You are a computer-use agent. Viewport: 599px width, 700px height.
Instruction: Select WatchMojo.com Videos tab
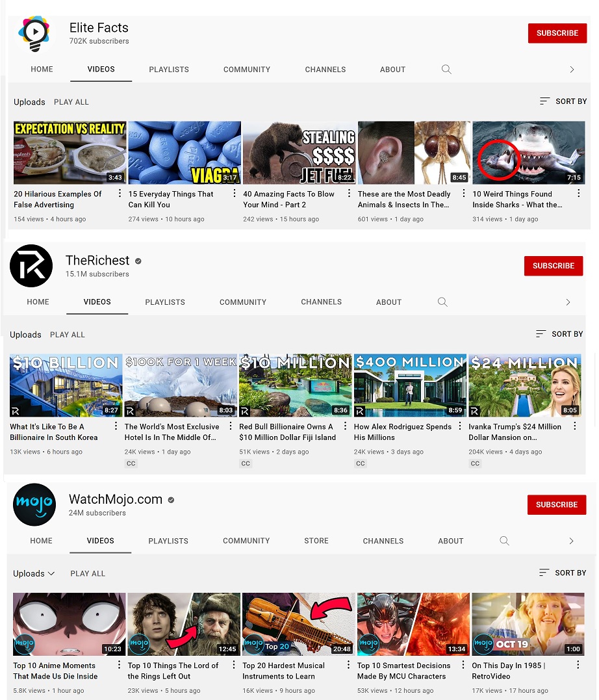click(101, 541)
